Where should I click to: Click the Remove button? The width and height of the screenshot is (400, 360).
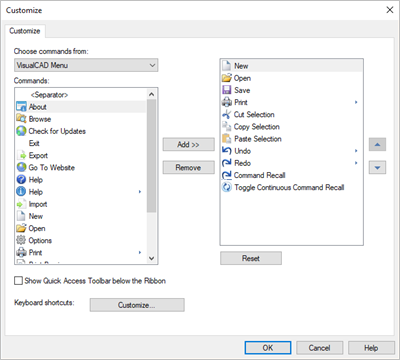[x=188, y=167]
